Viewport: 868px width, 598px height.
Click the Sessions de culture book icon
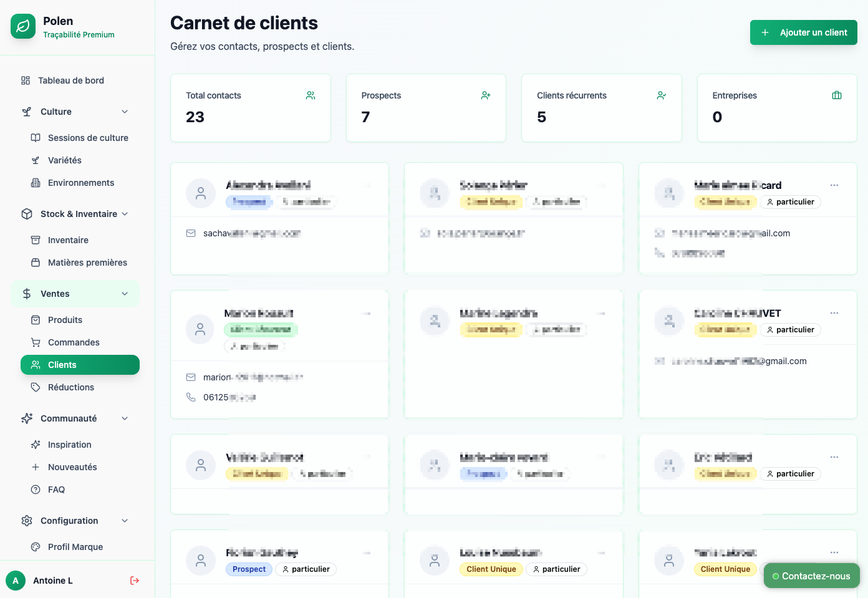(36, 138)
